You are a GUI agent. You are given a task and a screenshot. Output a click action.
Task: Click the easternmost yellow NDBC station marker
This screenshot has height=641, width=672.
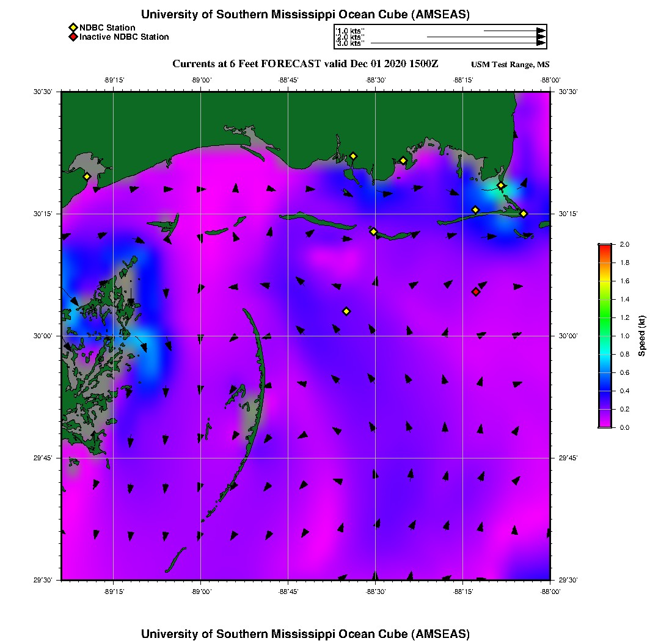tap(524, 214)
